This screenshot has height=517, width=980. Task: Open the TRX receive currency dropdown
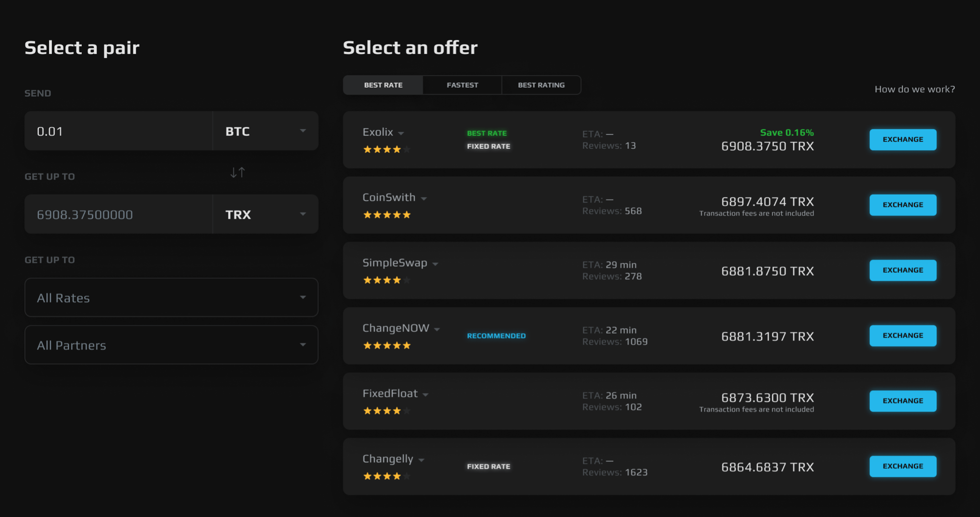tap(266, 214)
